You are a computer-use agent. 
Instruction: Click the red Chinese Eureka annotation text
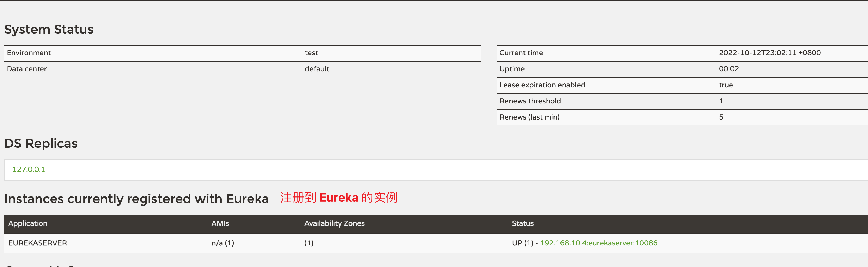[339, 198]
